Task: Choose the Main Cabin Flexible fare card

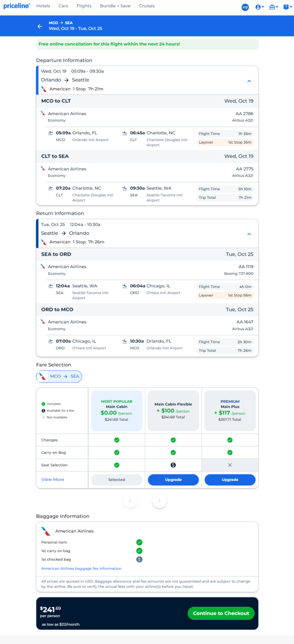Action: (173, 411)
